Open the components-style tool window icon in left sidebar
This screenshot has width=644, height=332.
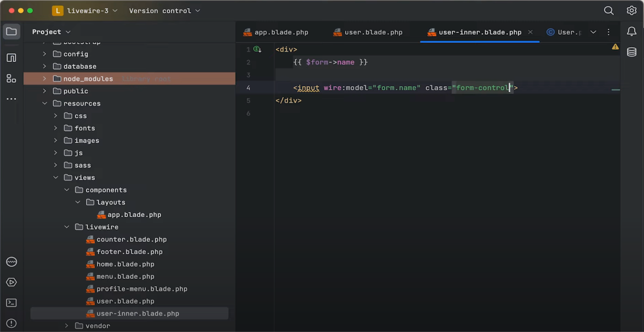pos(11,78)
